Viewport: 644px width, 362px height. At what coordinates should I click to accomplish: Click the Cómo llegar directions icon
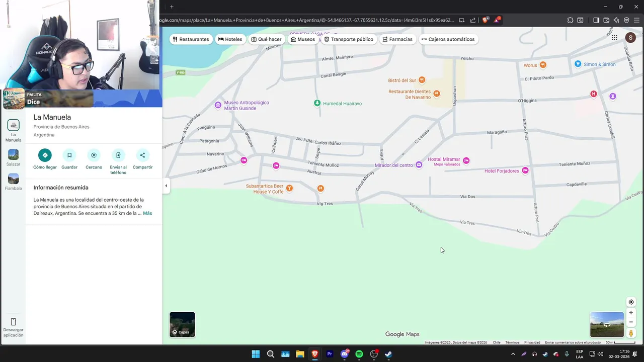pos(45,155)
